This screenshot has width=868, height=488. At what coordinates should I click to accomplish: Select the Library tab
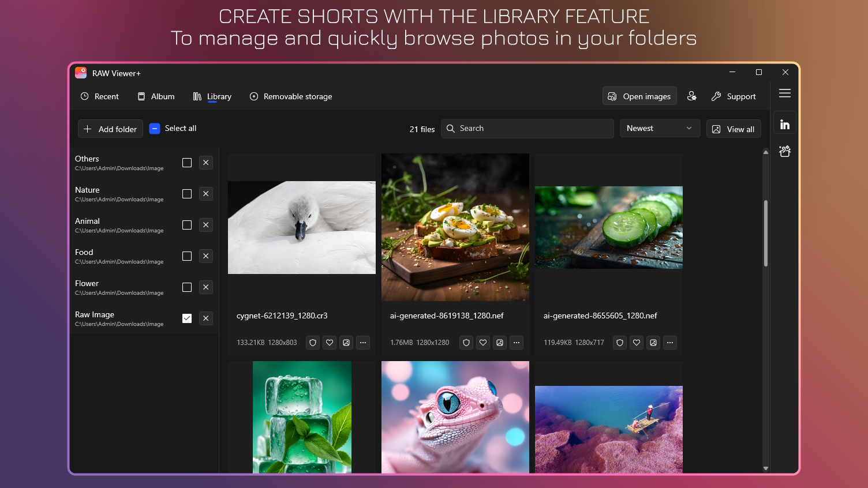(x=212, y=96)
